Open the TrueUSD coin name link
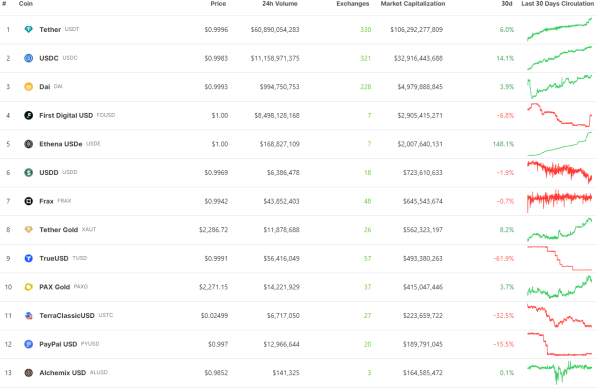The width and height of the screenshot is (600, 388). [54, 258]
